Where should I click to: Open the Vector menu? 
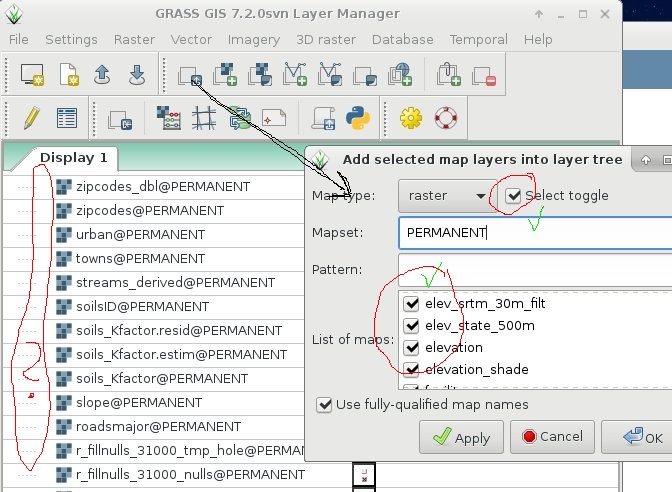click(191, 39)
